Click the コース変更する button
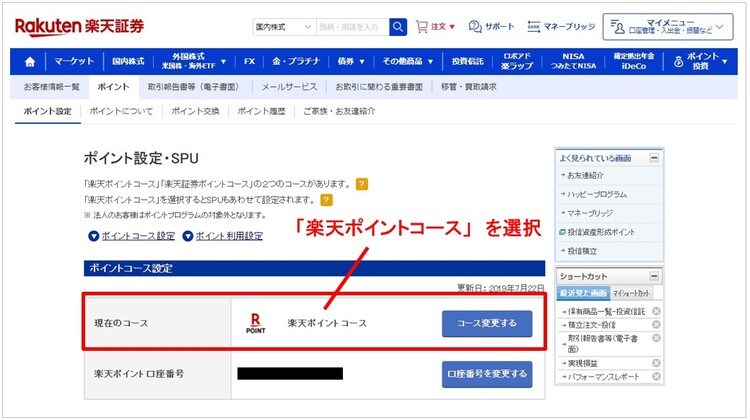This screenshot has height=420, width=750. tap(487, 323)
